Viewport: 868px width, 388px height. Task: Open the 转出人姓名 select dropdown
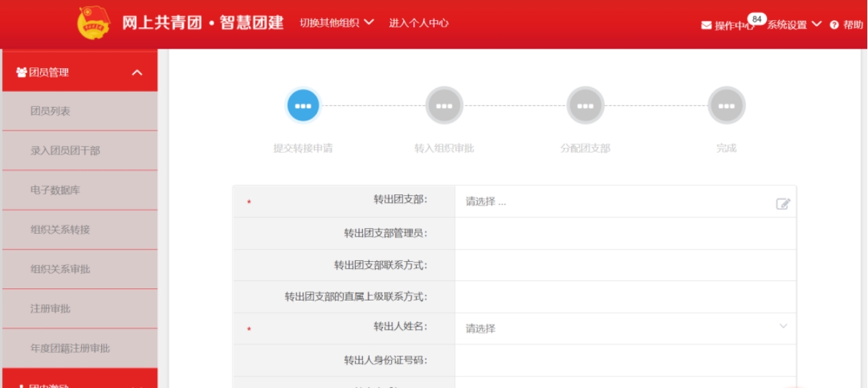pyautogui.click(x=624, y=328)
